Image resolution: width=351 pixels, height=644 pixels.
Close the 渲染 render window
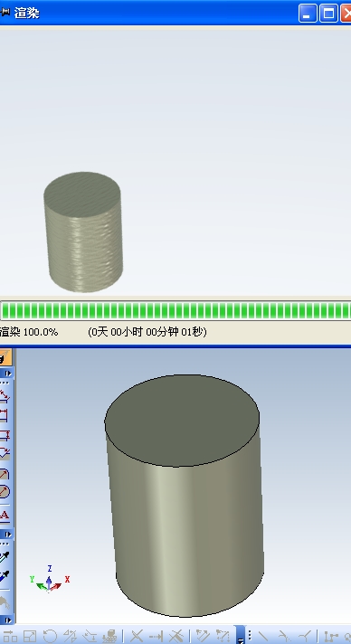[346, 14]
